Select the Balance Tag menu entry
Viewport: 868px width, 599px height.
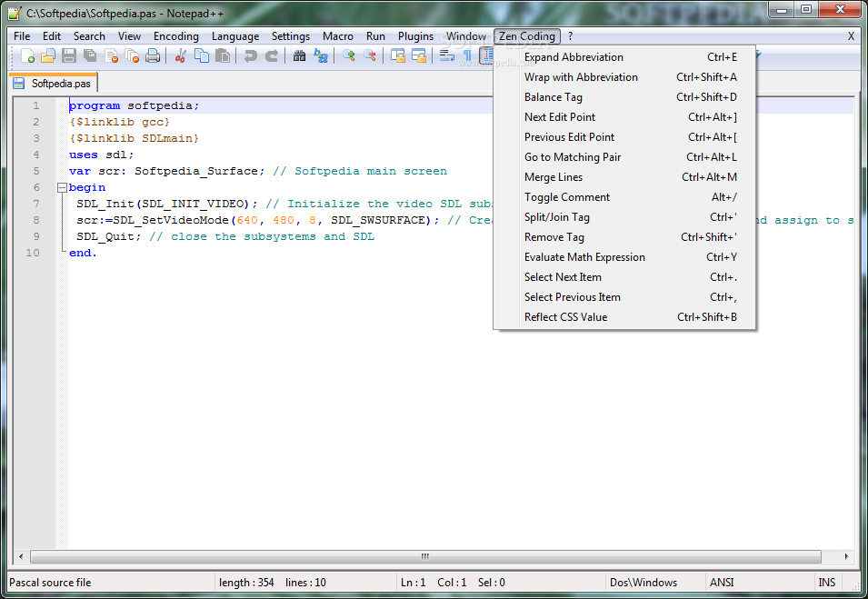pyautogui.click(x=624, y=97)
